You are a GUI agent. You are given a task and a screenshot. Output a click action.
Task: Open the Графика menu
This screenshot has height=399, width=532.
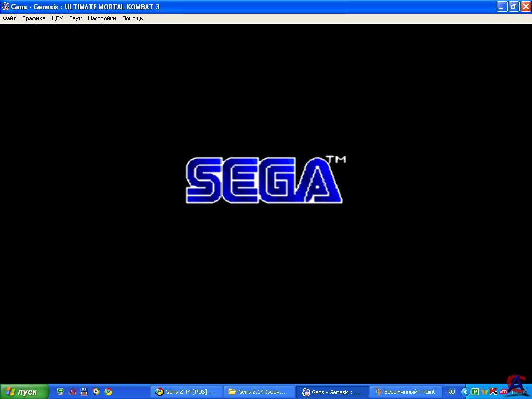pyautogui.click(x=34, y=18)
